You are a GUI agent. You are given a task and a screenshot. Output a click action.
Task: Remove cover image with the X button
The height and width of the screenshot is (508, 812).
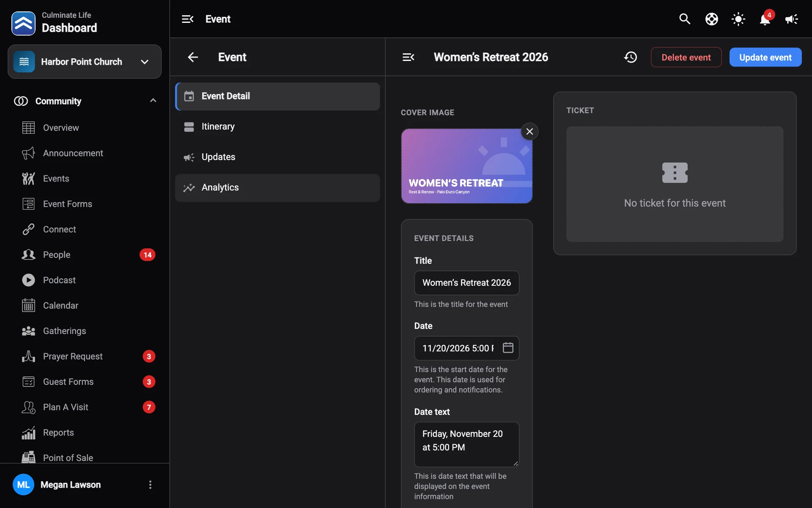529,131
